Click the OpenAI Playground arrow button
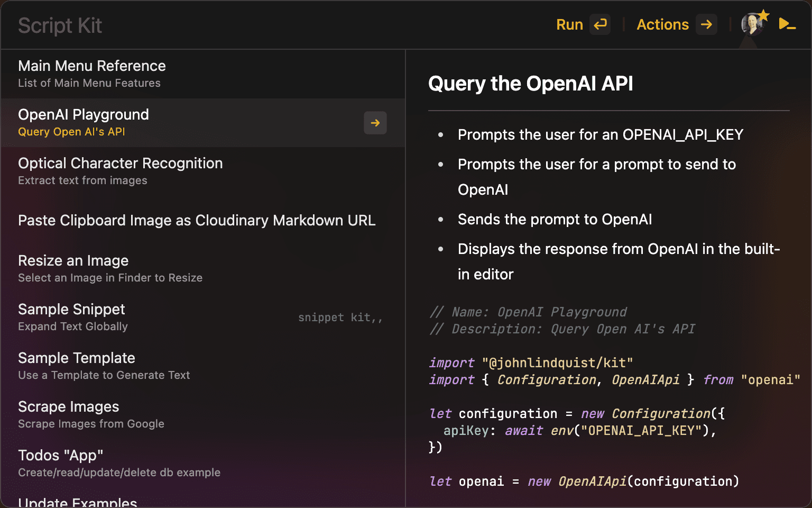This screenshot has width=812, height=508. coord(375,123)
